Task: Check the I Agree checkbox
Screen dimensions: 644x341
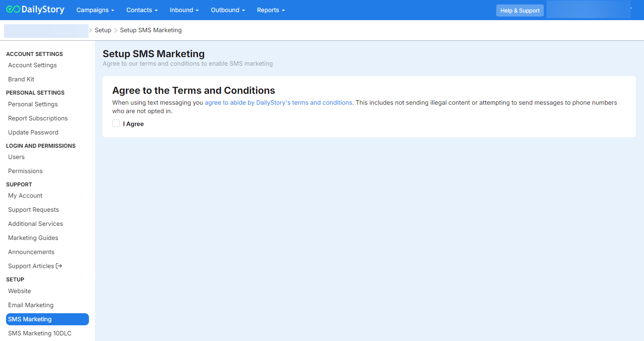Action: coord(116,124)
